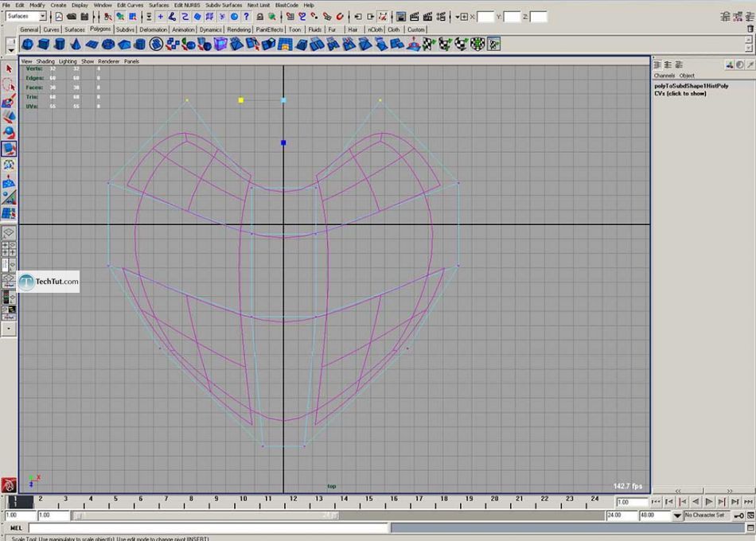The width and height of the screenshot is (756, 541).
Task: Click the question mark help icon
Action: pyautogui.click(x=247, y=17)
